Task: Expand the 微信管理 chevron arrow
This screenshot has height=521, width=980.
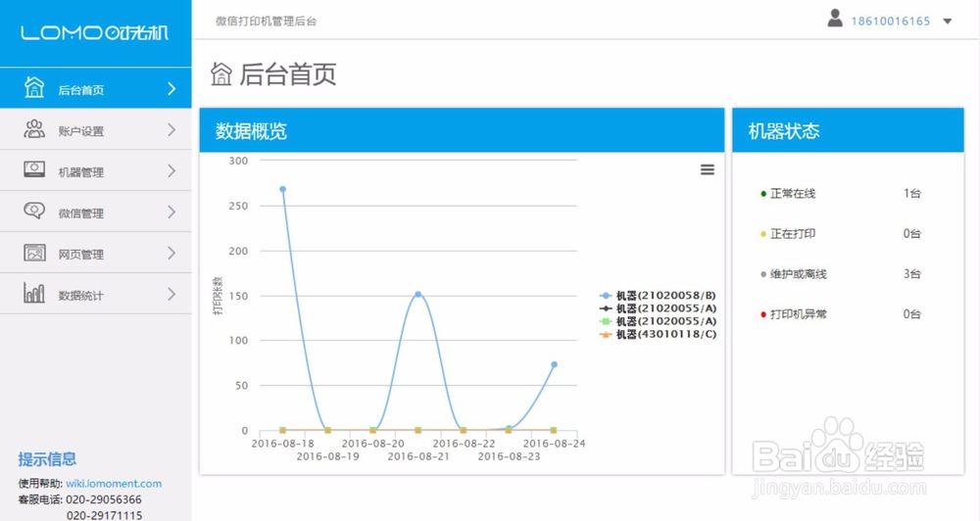Action: [171, 213]
